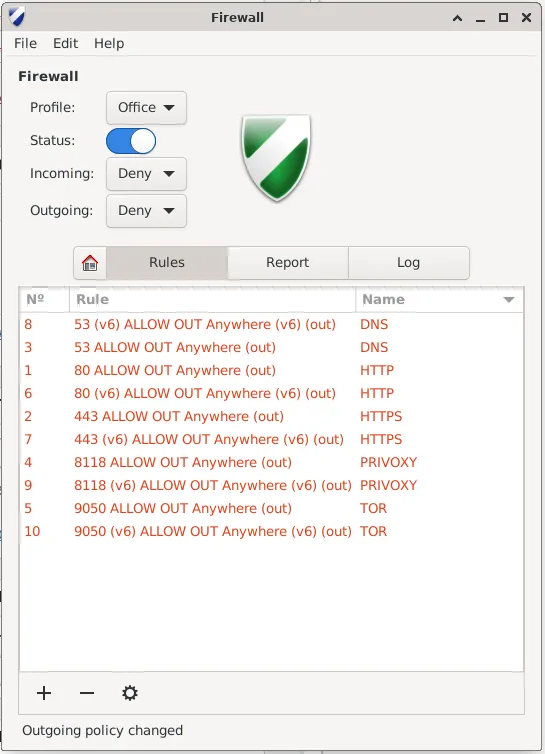Add a new firewall rule with plus
The image size is (545, 754).
pos(44,693)
